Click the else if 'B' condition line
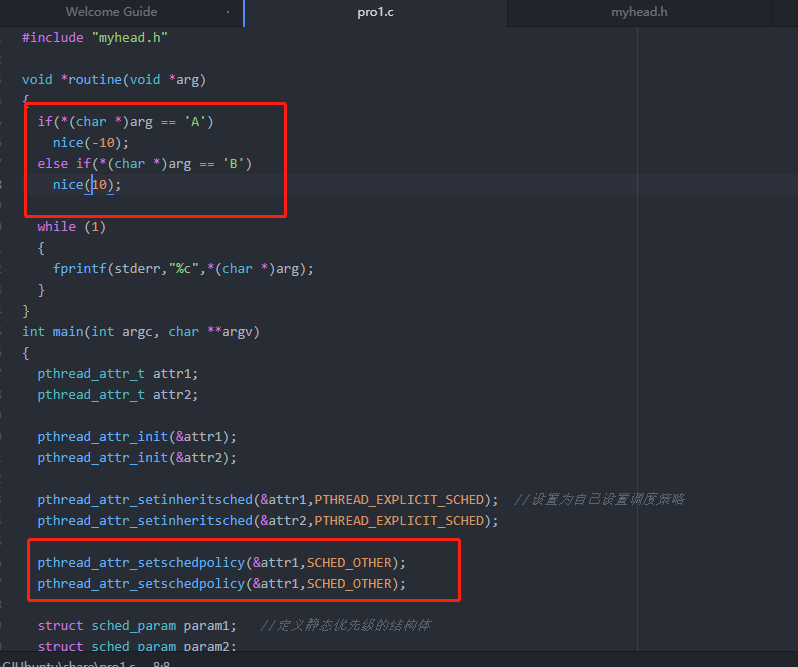This screenshot has height=667, width=798. tap(145, 164)
